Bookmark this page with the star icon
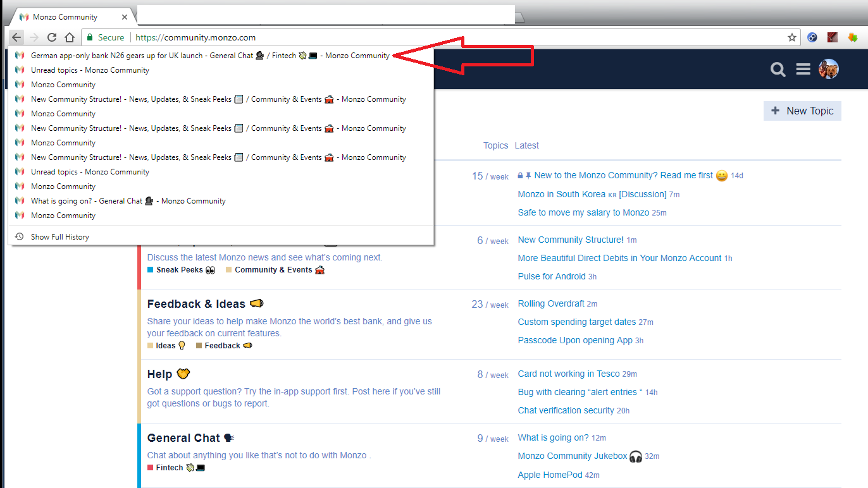Image resolution: width=868 pixels, height=488 pixels. (x=791, y=37)
